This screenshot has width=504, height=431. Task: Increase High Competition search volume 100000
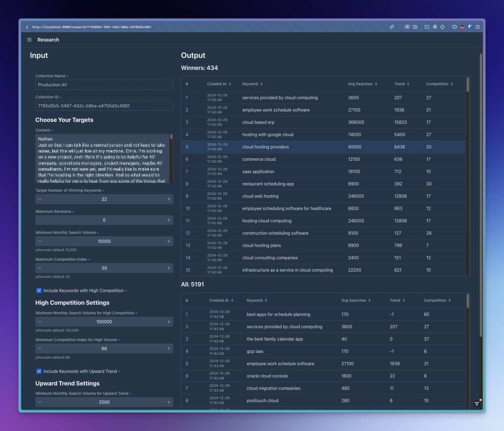pos(169,322)
